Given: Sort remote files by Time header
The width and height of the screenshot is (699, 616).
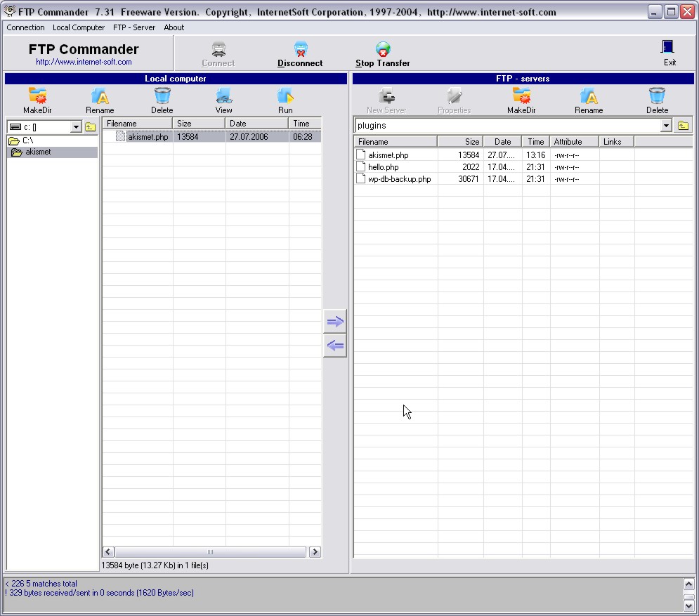Looking at the screenshot, I should [x=536, y=142].
